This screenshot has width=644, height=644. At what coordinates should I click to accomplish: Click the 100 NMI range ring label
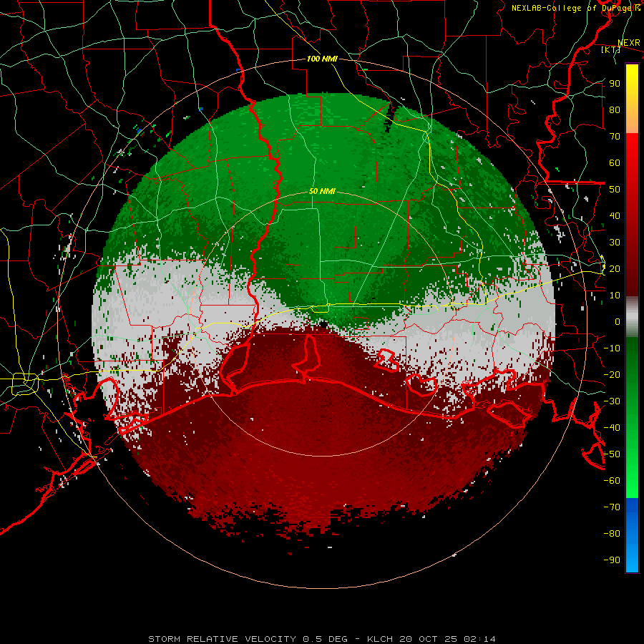(323, 59)
